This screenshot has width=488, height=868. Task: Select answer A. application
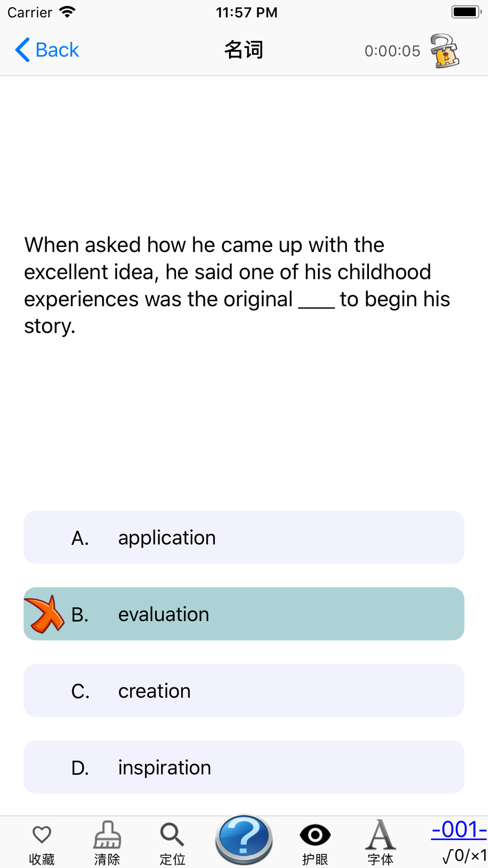(244, 537)
